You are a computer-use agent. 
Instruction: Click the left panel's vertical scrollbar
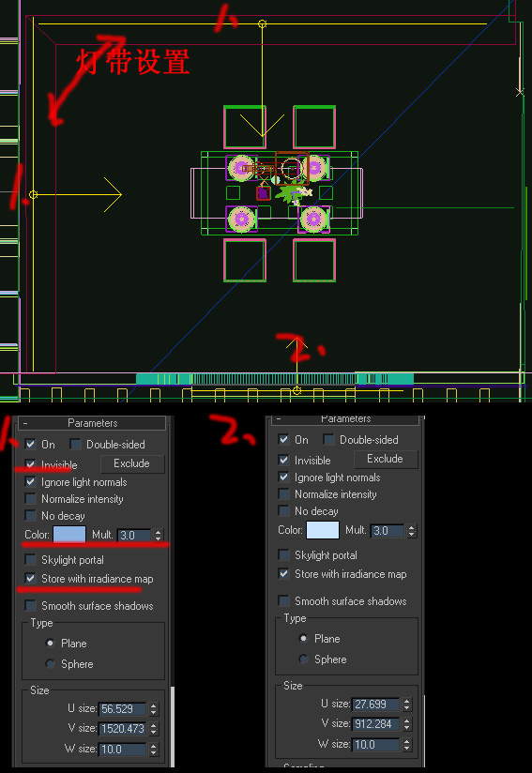pos(172,726)
